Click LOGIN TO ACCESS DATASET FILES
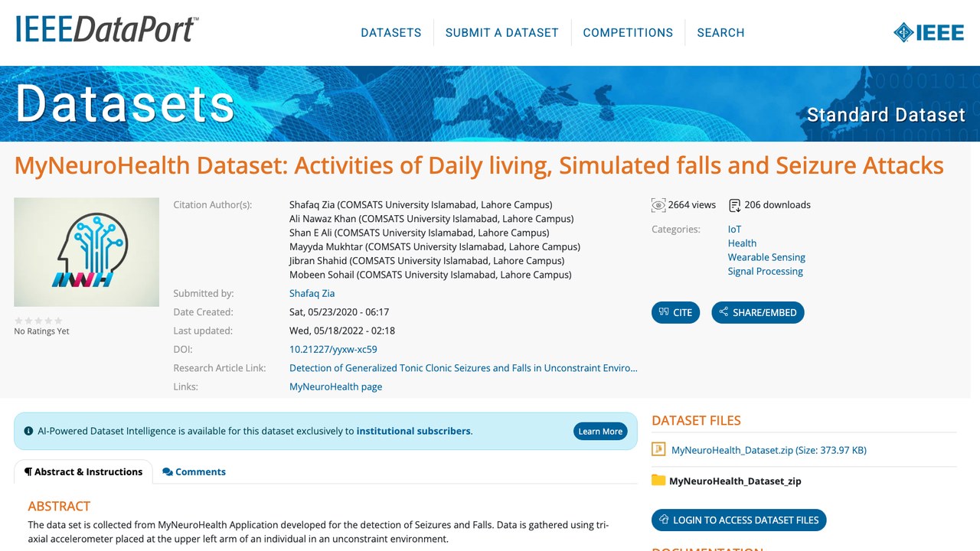 739,520
